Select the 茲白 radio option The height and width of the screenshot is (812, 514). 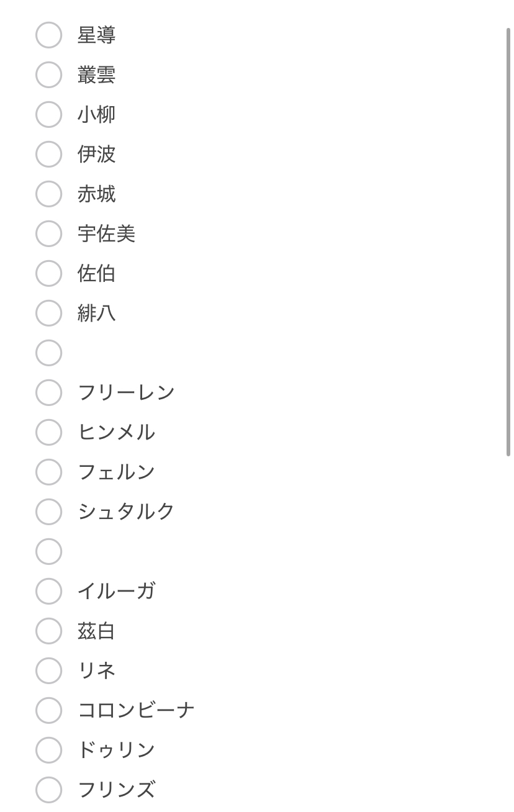tap(48, 631)
